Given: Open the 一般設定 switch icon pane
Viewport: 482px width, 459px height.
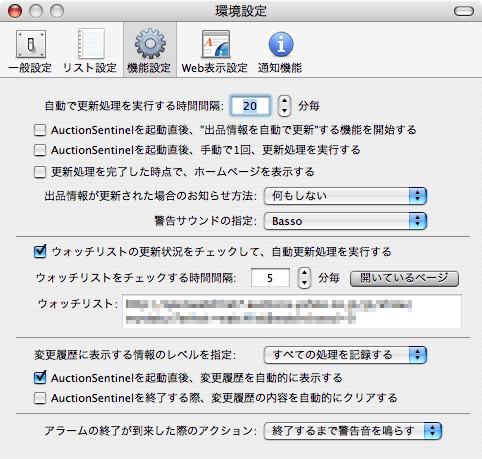Looking at the screenshot, I should (x=31, y=44).
